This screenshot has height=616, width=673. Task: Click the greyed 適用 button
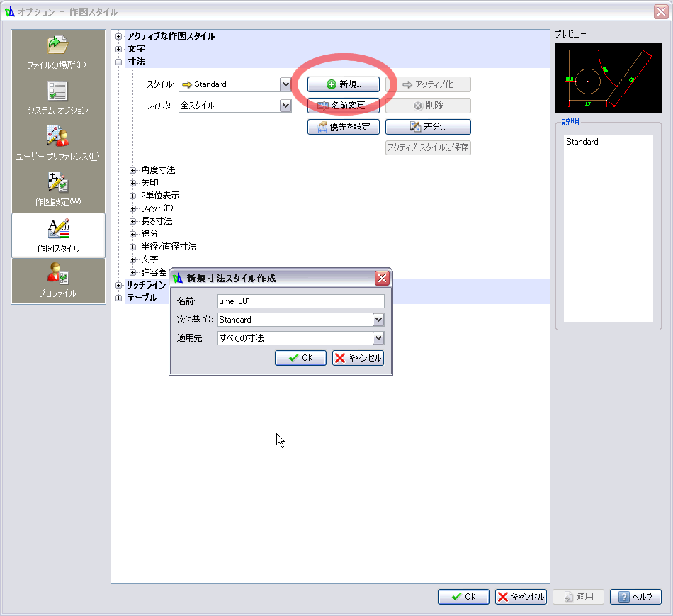579,597
